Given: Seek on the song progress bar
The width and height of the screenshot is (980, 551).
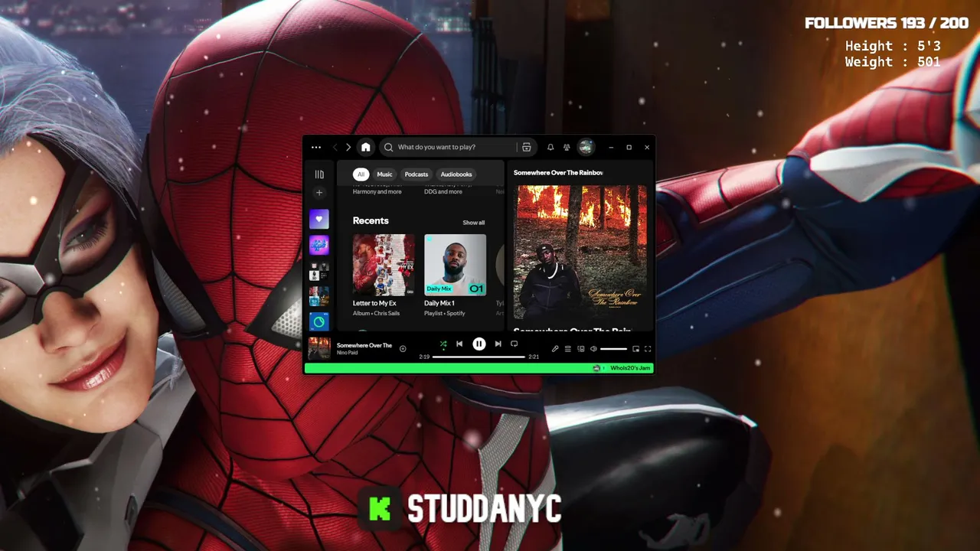Looking at the screenshot, I should [479, 357].
